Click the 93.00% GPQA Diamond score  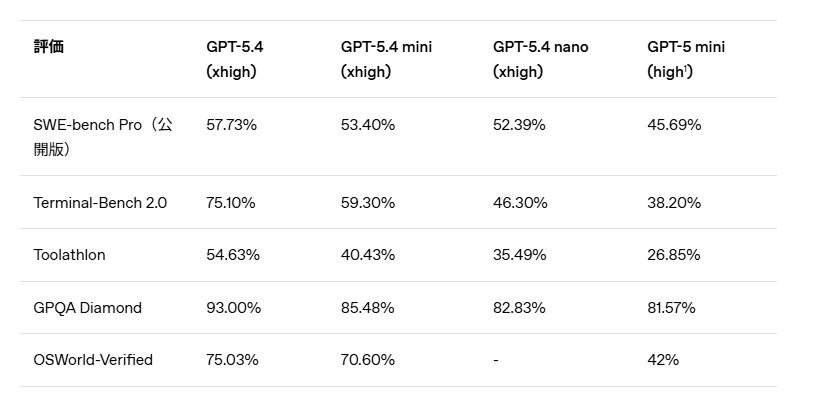(x=234, y=308)
